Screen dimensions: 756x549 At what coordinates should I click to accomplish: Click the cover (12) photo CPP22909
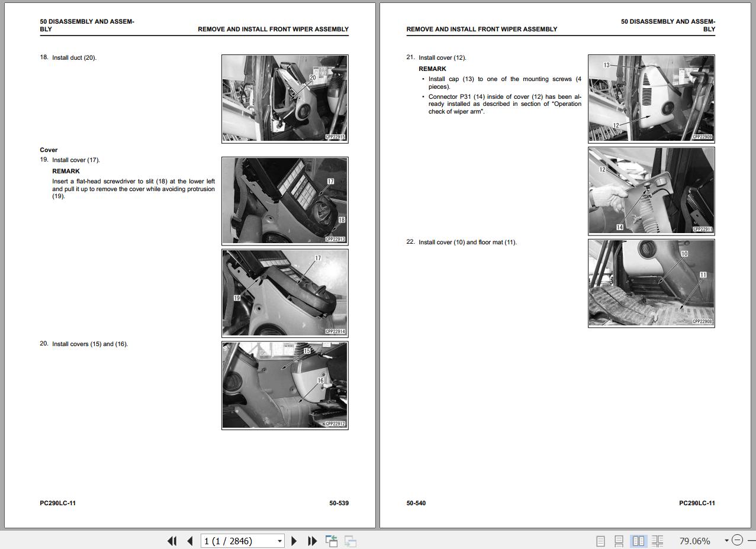tap(651, 98)
